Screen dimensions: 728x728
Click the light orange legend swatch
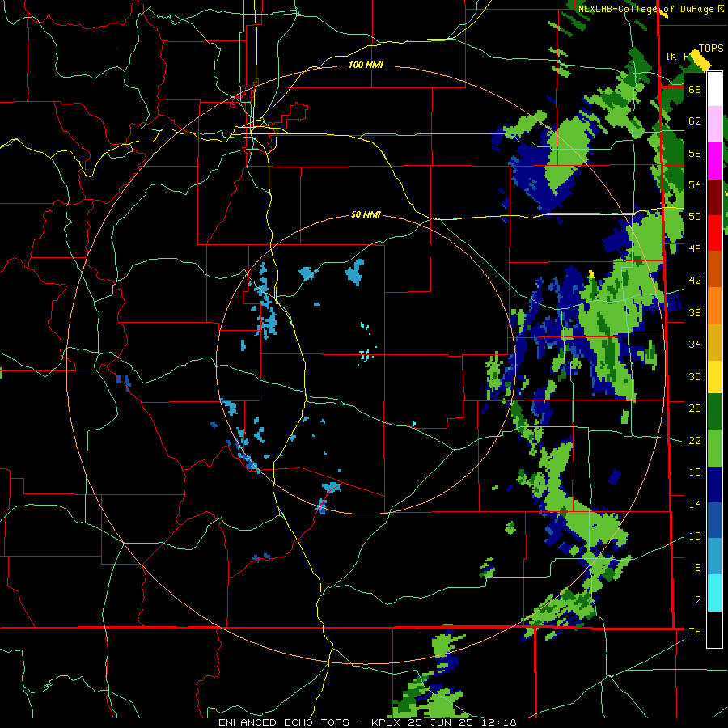(714, 306)
